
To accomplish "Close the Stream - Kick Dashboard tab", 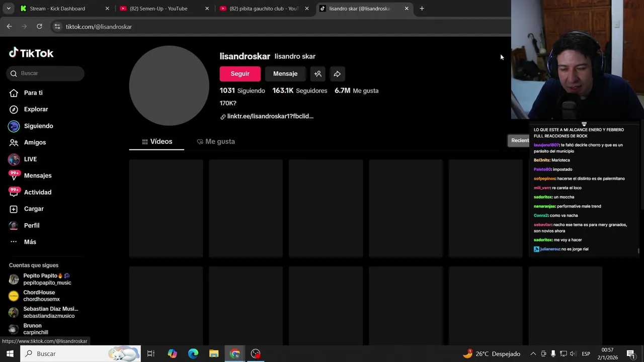I will pos(107,9).
